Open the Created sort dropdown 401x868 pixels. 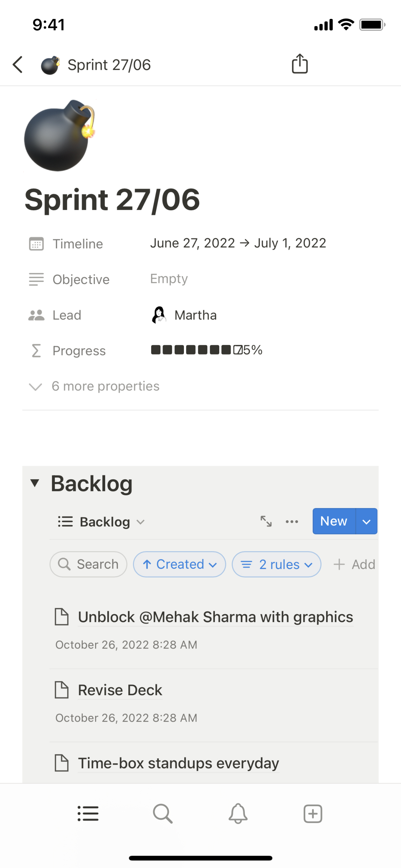pos(180,564)
